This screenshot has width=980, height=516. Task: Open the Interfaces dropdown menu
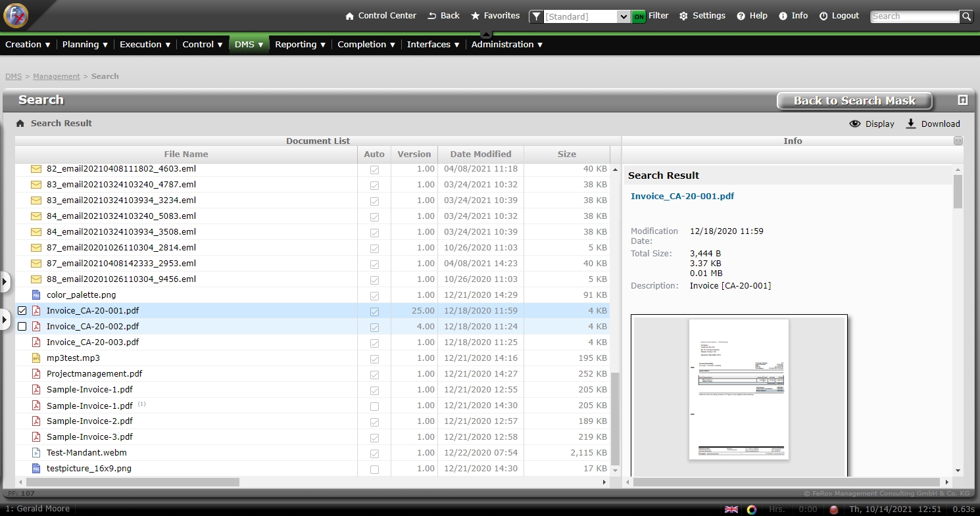433,45
